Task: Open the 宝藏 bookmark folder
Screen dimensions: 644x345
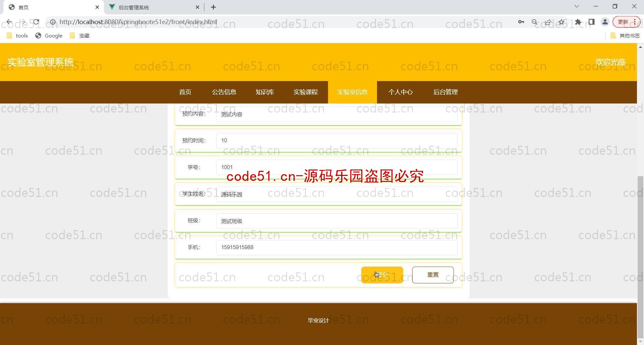Action: click(79, 36)
